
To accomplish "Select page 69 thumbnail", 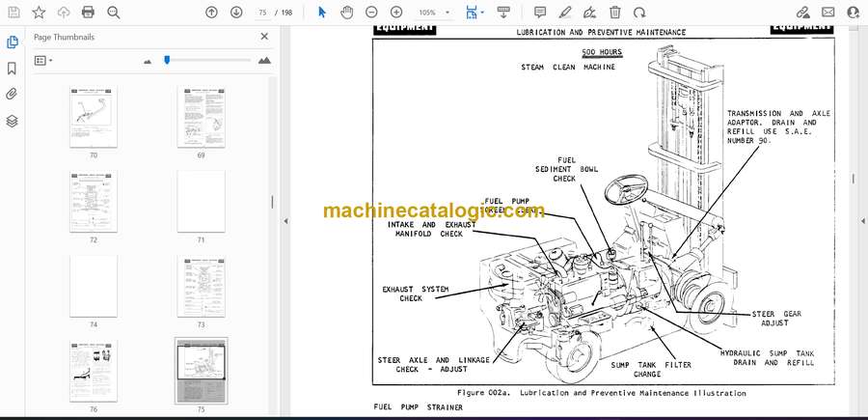I will (x=201, y=117).
